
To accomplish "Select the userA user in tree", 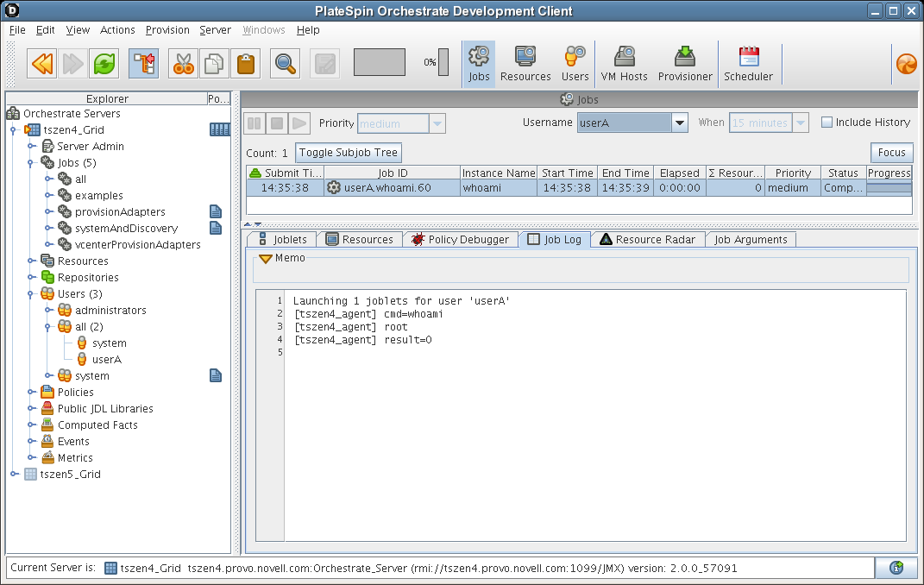I will tap(107, 360).
